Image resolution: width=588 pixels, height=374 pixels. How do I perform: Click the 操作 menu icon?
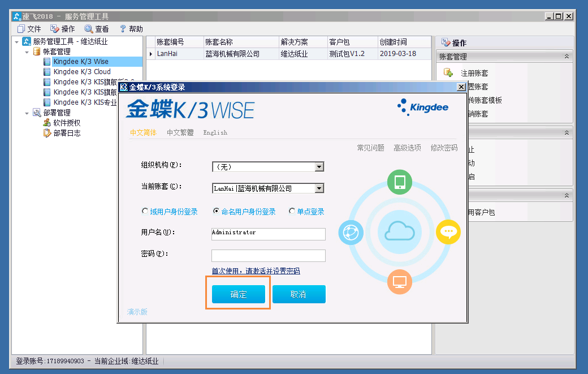click(x=55, y=29)
